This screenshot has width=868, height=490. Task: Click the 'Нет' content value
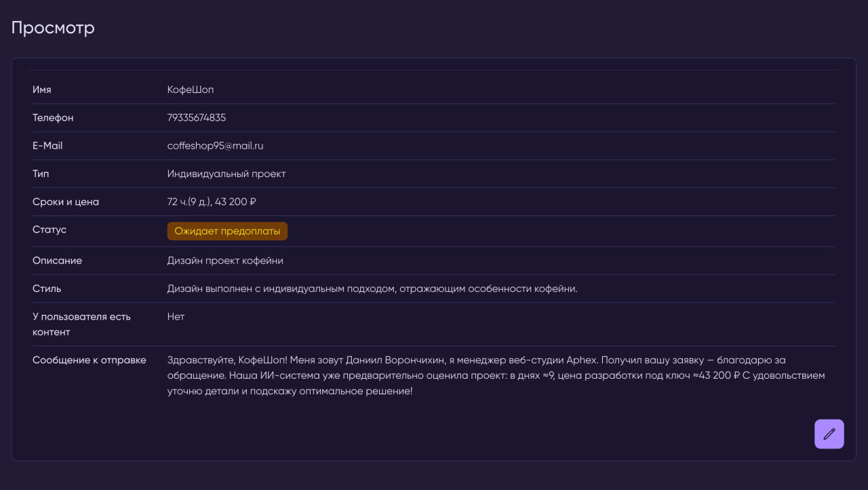(176, 317)
